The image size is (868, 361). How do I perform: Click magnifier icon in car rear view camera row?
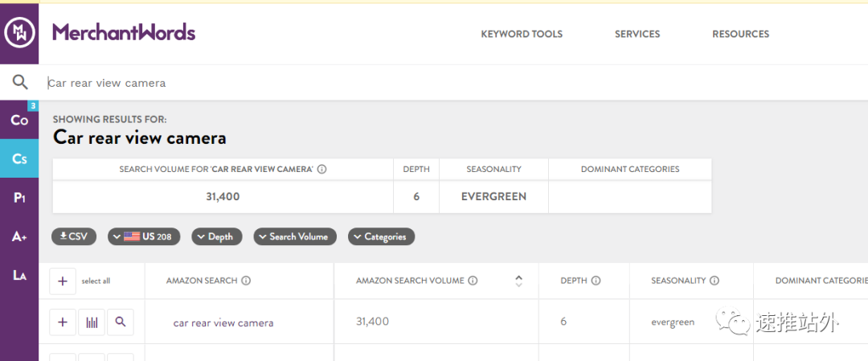click(121, 322)
